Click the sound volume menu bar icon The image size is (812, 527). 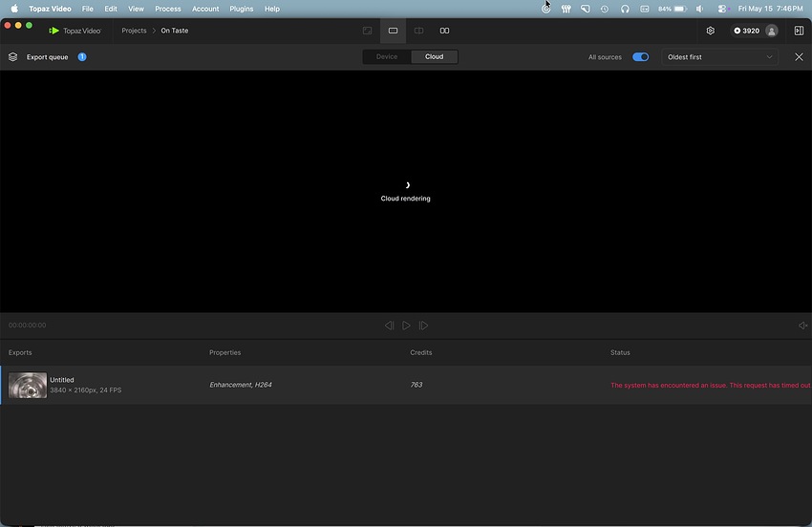point(699,9)
